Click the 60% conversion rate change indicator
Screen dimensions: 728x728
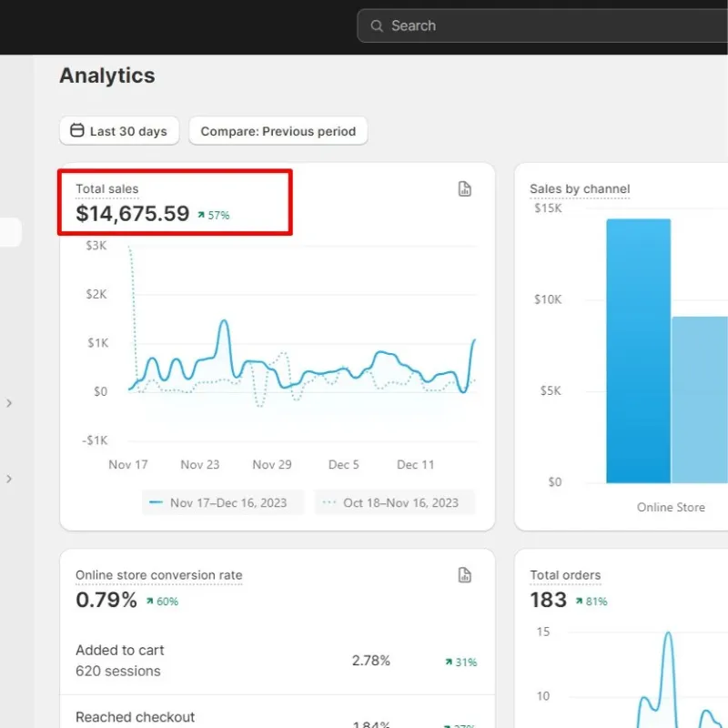pyautogui.click(x=162, y=602)
